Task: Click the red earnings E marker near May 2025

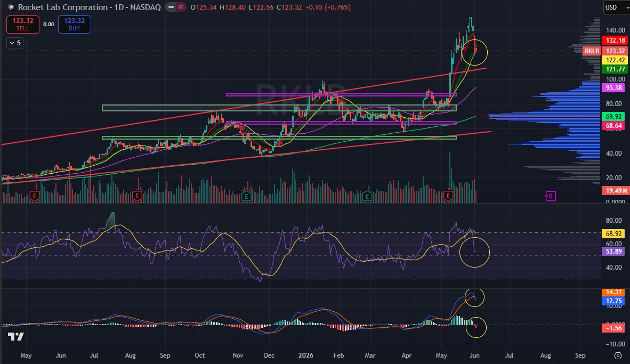Action: tap(35, 196)
